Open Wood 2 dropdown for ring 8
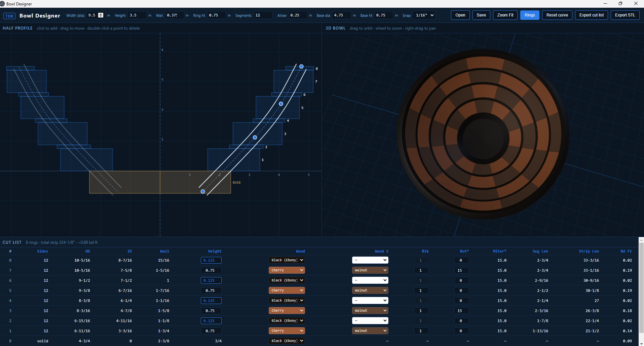The height and width of the screenshot is (346, 644). click(x=370, y=260)
